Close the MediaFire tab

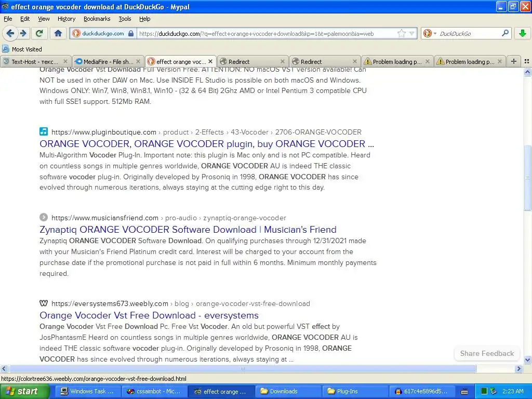[x=138, y=61]
